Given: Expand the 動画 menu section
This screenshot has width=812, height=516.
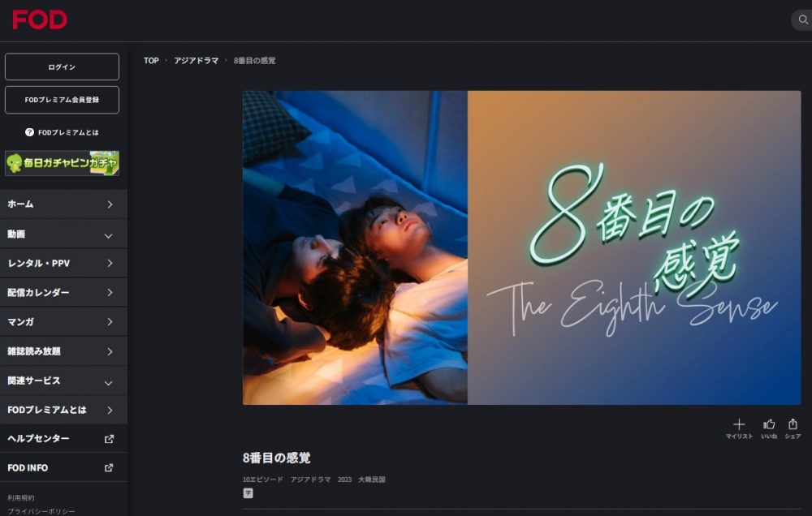Looking at the screenshot, I should click(63, 234).
